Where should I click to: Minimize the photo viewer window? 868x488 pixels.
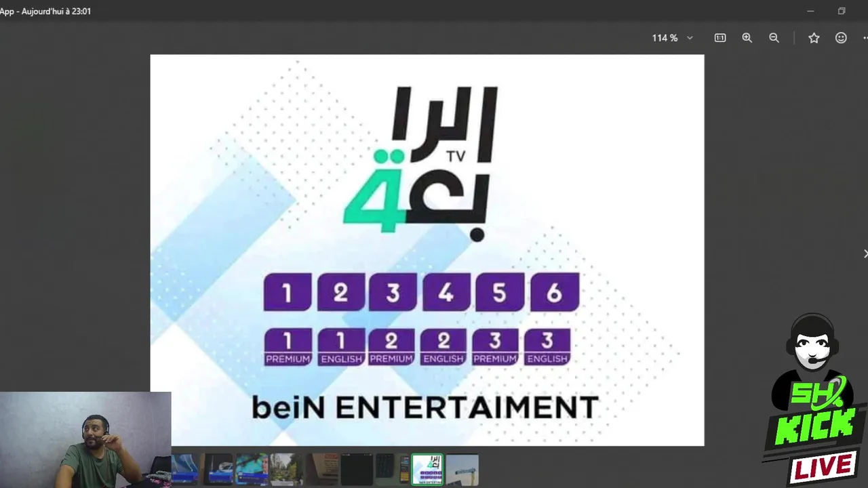(810, 11)
